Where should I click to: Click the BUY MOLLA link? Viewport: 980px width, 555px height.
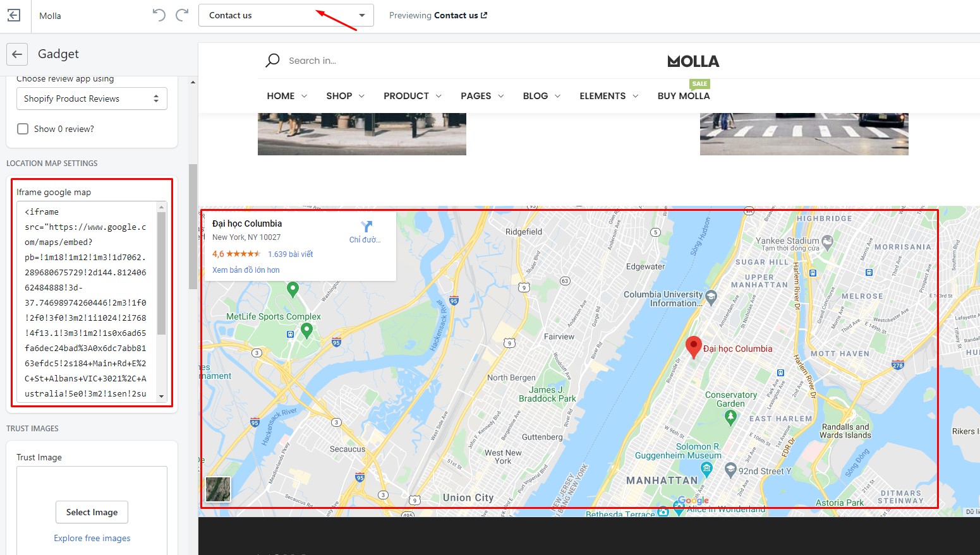click(684, 96)
